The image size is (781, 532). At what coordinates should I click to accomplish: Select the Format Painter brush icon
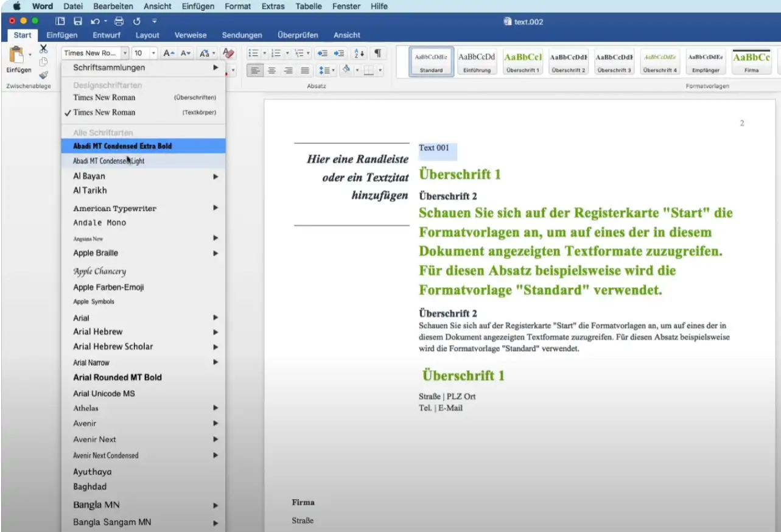[43, 75]
